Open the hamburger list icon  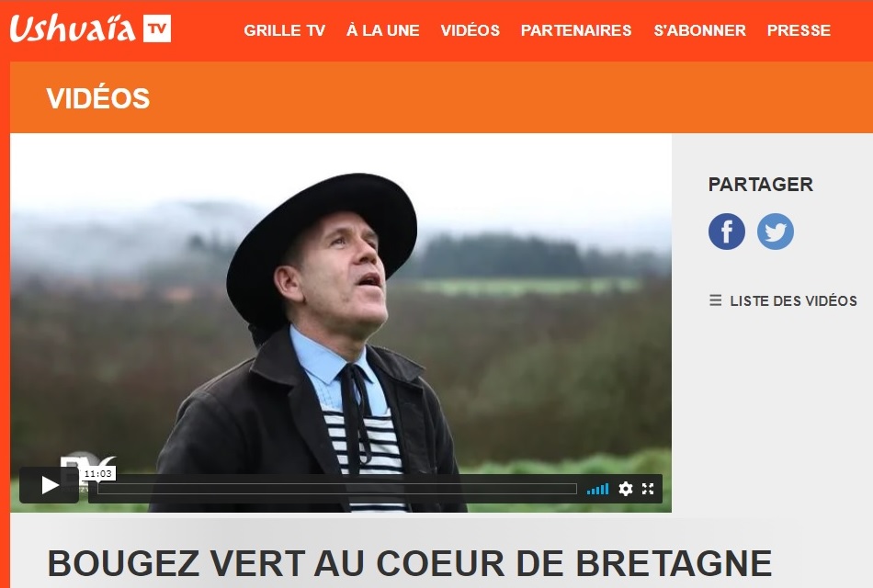(716, 300)
